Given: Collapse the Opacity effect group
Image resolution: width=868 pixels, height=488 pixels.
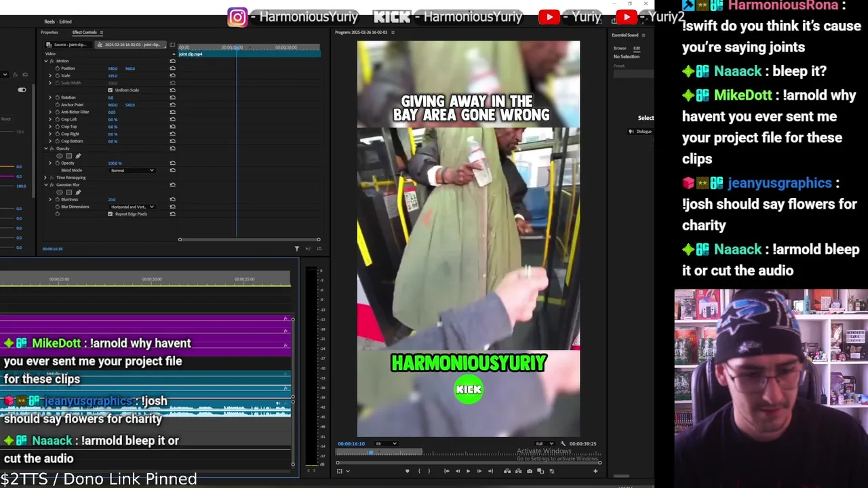Looking at the screenshot, I should coord(46,148).
